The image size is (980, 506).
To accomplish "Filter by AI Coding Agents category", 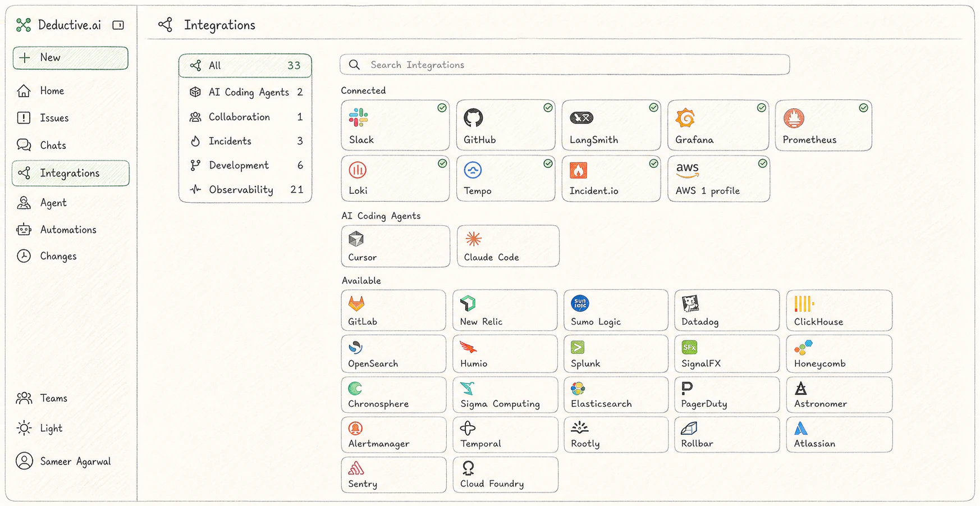I will 245,92.
